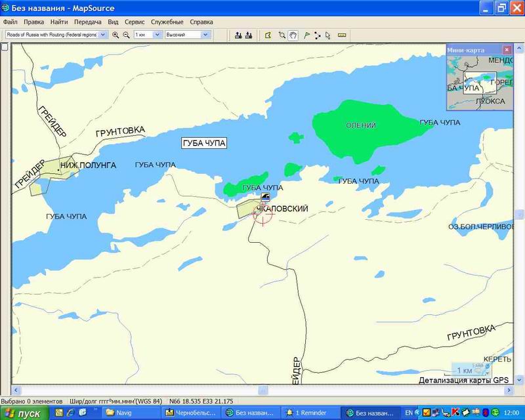The height and width of the screenshot is (420, 525).
Task: Click the receive from device icon
Action: pyautogui.click(x=249, y=35)
